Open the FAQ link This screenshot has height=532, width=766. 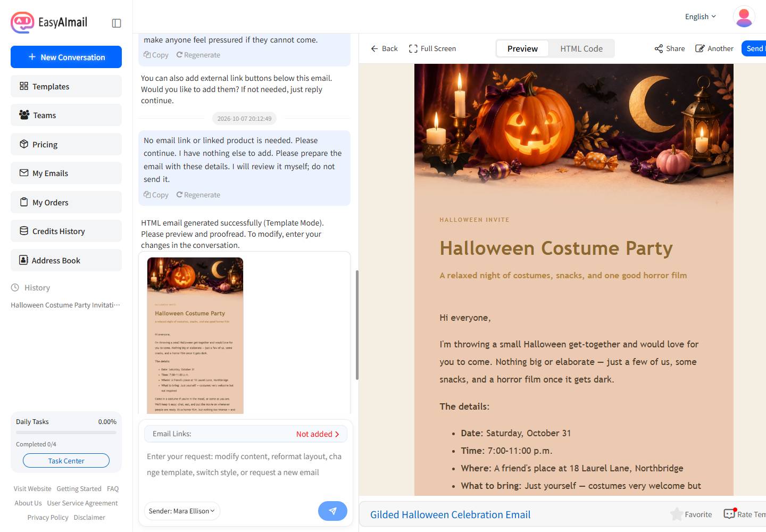113,488
